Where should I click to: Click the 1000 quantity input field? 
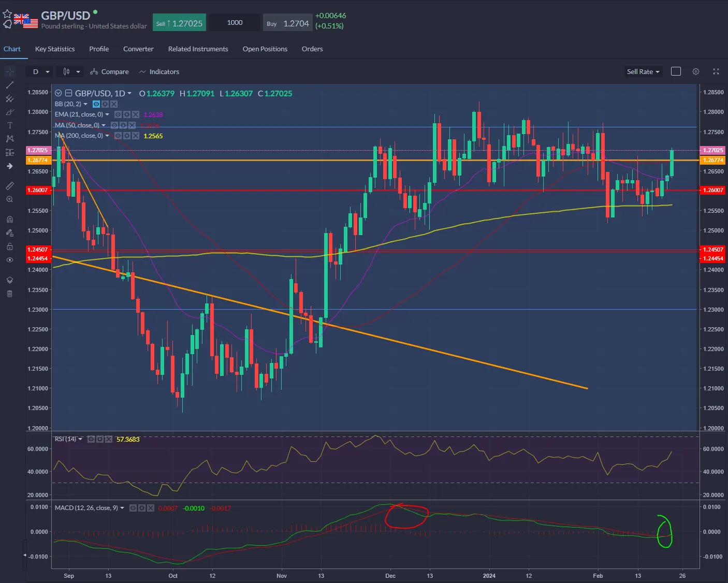point(234,22)
